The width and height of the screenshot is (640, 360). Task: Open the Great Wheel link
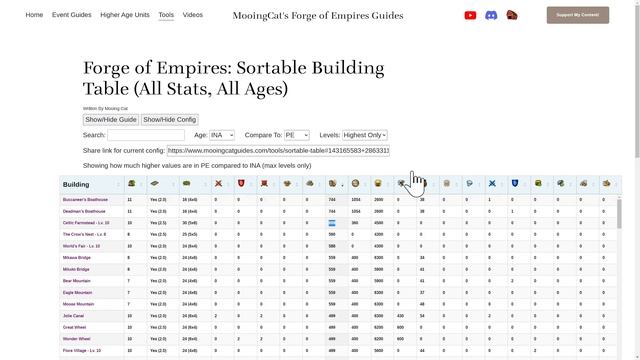(x=74, y=327)
